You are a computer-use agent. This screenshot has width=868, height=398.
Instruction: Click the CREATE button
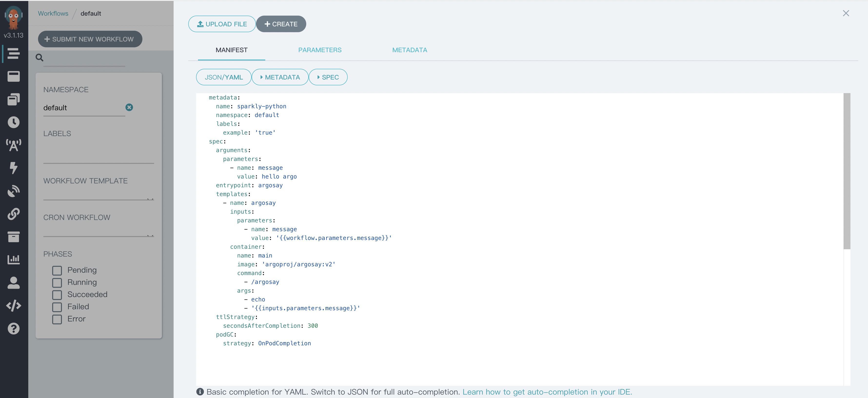[281, 24]
